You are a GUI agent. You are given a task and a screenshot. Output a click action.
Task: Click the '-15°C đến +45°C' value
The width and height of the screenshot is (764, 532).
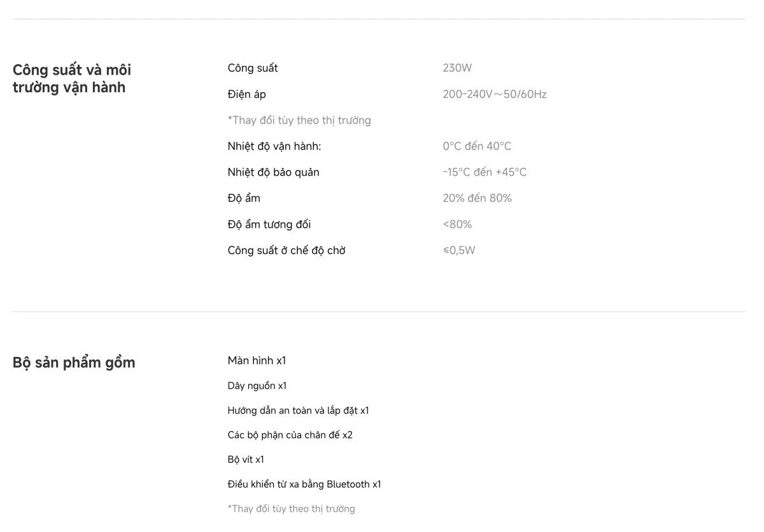485,172
